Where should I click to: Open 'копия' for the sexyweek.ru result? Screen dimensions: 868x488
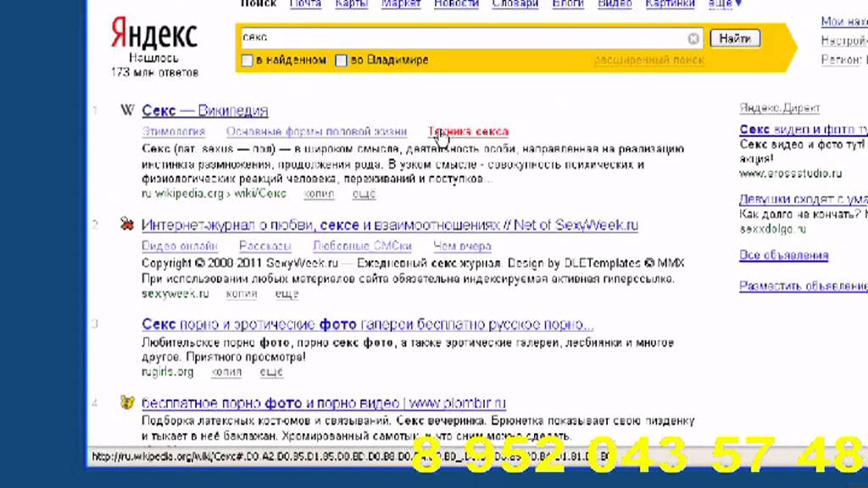[242, 293]
